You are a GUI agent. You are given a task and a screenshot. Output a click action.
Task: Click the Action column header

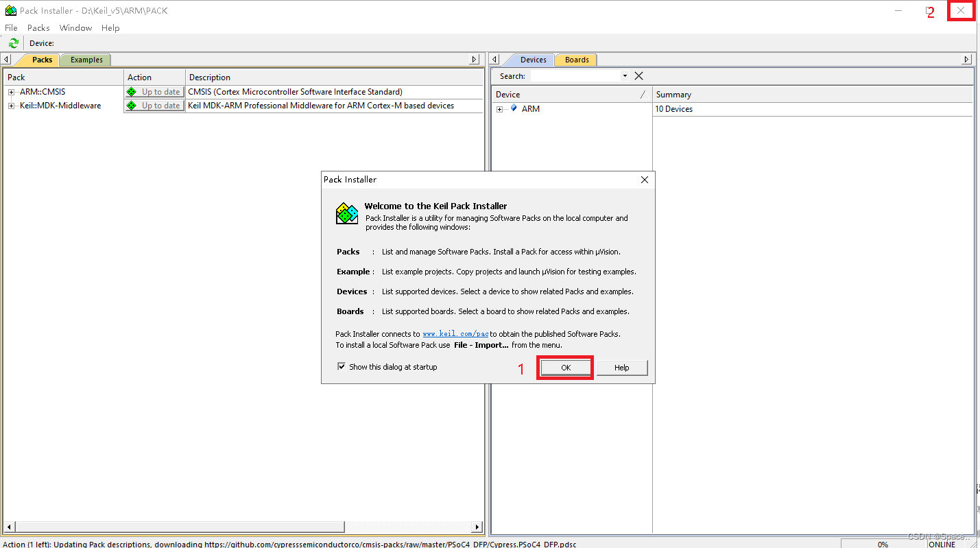point(154,78)
